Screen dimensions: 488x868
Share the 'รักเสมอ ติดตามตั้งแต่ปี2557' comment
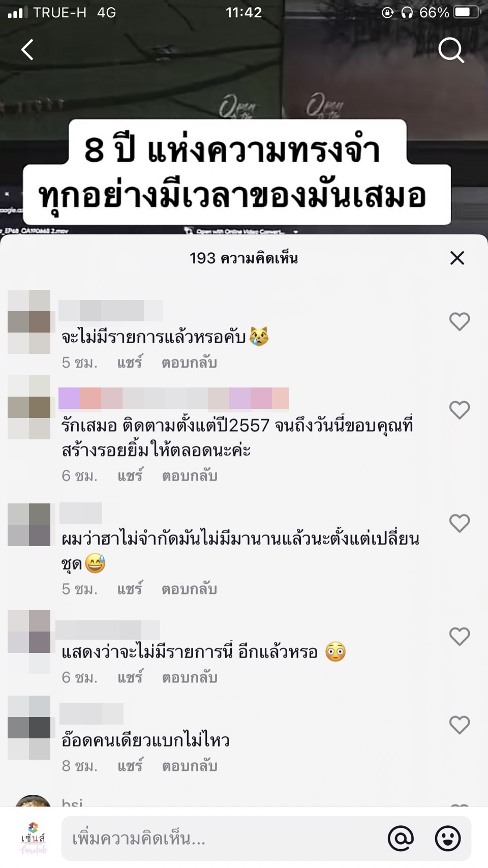click(130, 475)
